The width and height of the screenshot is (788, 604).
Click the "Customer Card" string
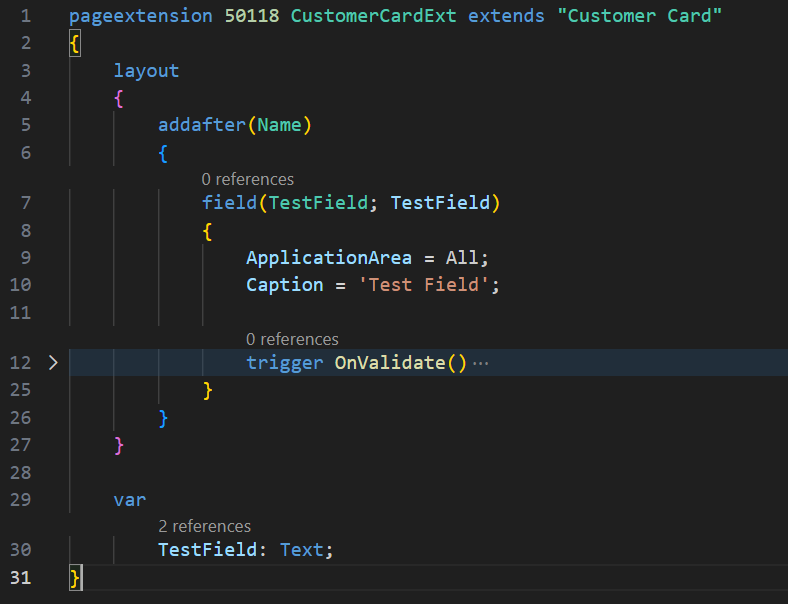(640, 17)
